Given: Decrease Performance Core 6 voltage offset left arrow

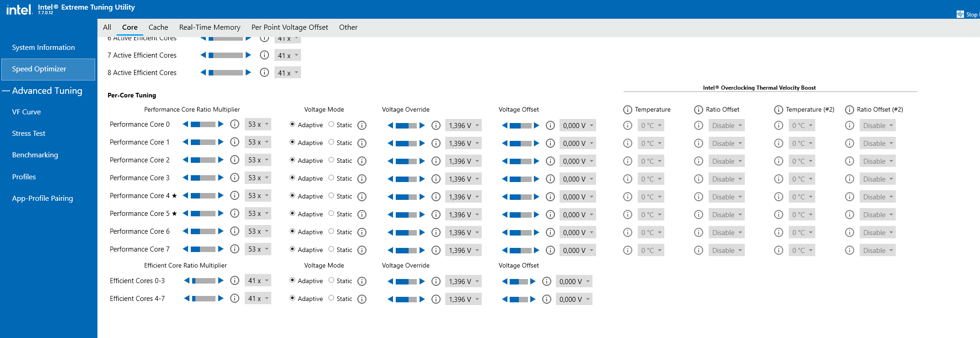Looking at the screenshot, I should click(505, 232).
